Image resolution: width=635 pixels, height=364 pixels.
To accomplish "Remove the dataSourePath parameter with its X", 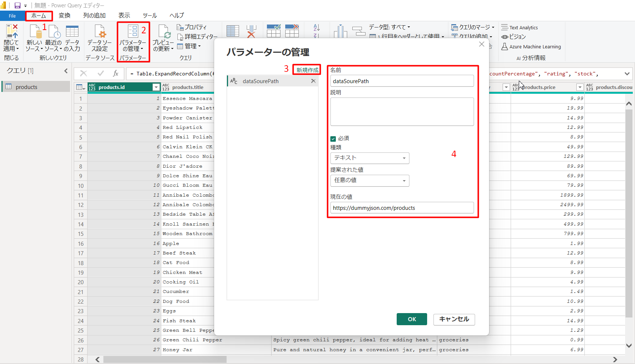I will click(x=313, y=81).
